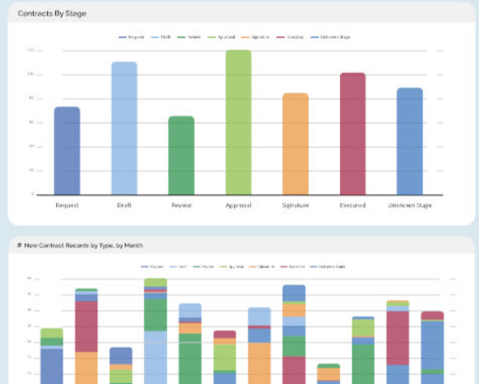Toggle Executed series in monthly records chart legend
This screenshot has height=384, width=479.
292,267
